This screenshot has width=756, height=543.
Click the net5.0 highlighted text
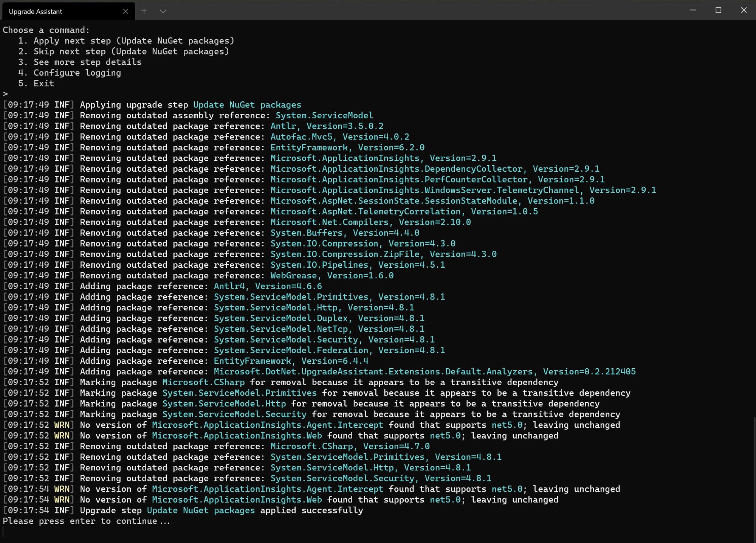506,425
